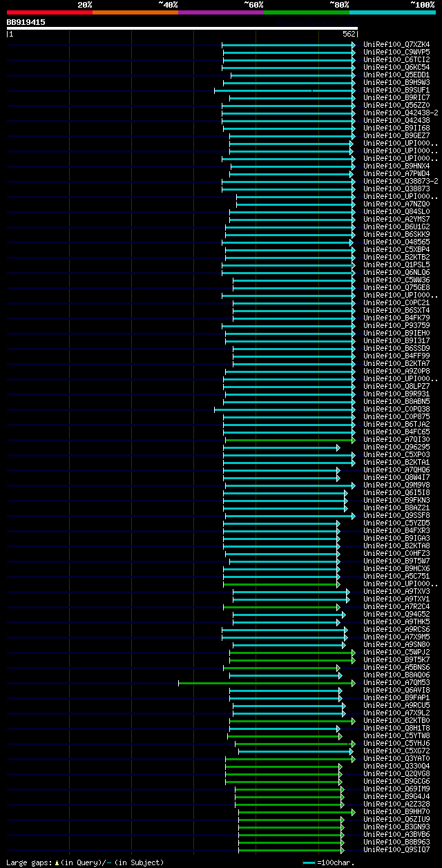
Task: Select label UniRef100_Q84SL0
Action: pos(396,211)
